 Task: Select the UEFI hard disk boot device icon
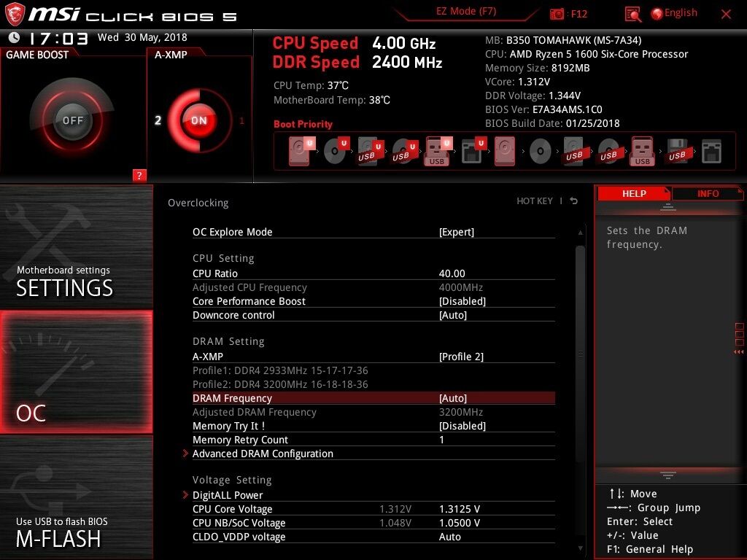[x=301, y=151]
